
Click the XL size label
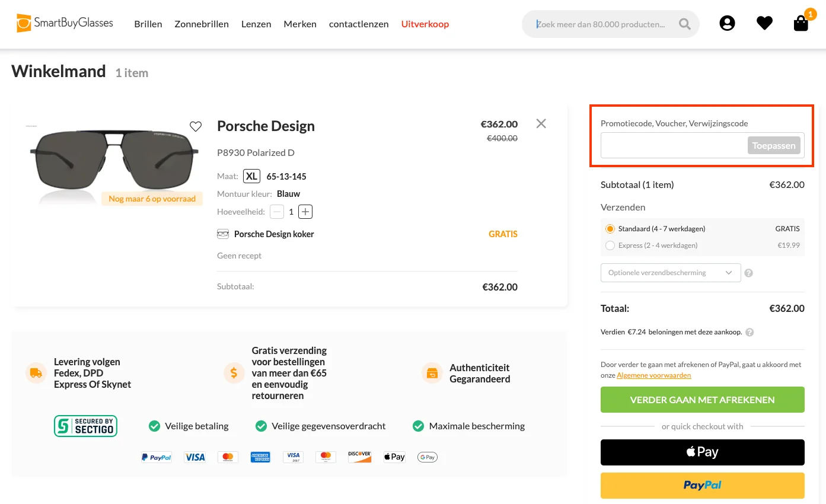[x=251, y=176]
